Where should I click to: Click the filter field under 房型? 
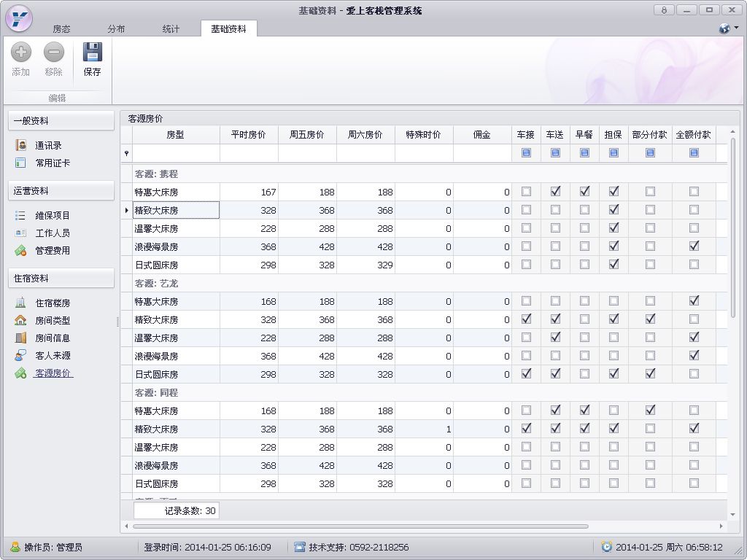[x=176, y=153]
